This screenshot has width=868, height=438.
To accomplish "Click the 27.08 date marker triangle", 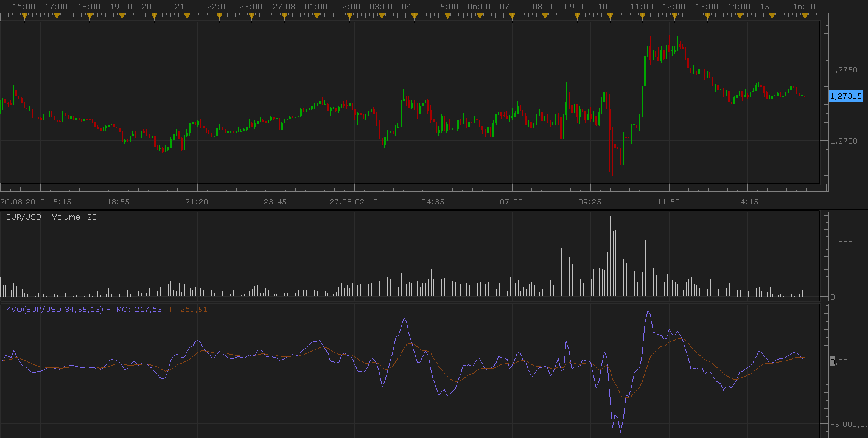I will pos(284,17).
